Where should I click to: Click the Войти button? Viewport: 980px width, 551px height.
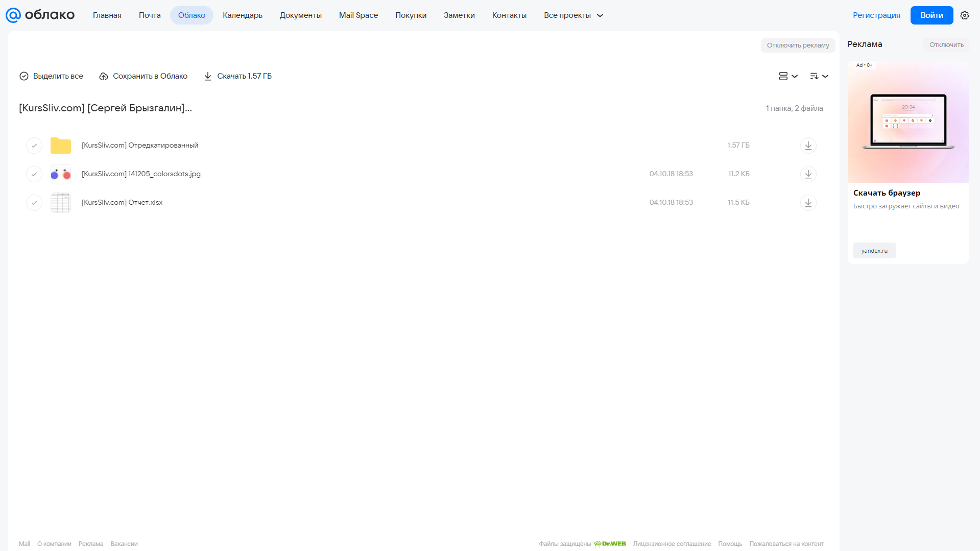(931, 15)
